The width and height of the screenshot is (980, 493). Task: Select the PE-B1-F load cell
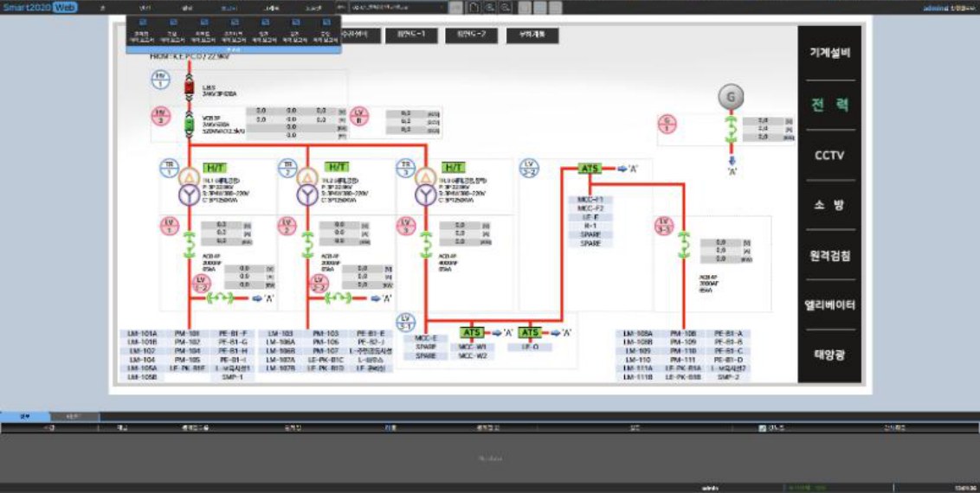pos(233,334)
